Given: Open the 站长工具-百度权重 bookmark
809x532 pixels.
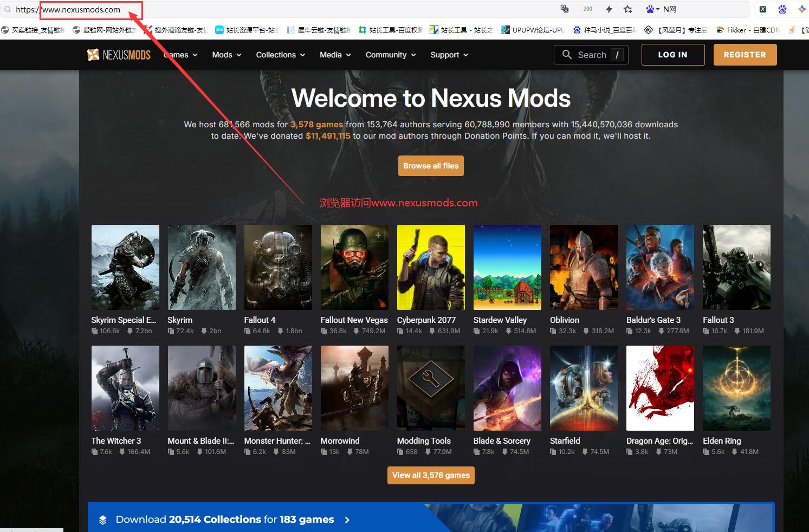Looking at the screenshot, I should 390,30.
